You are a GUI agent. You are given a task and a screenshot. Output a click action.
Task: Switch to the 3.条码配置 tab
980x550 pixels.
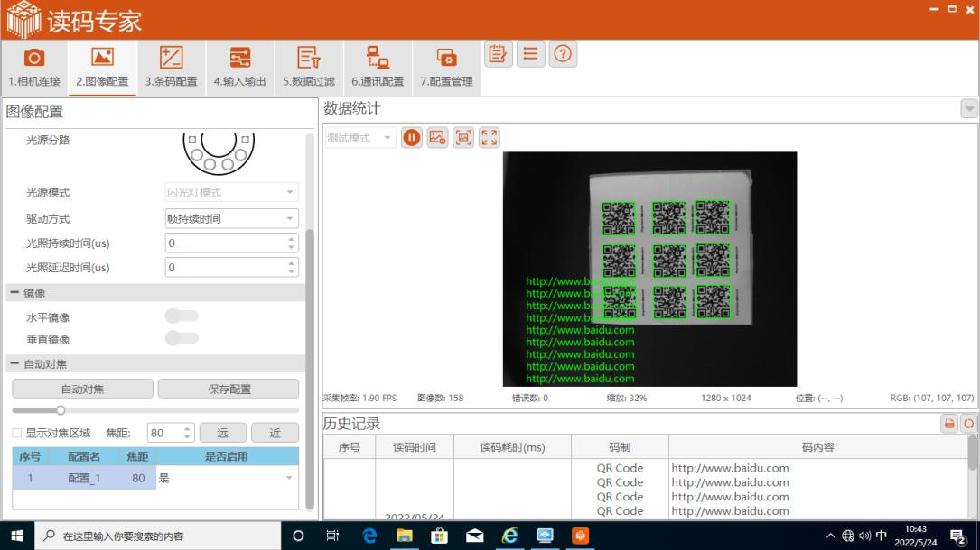(x=171, y=68)
